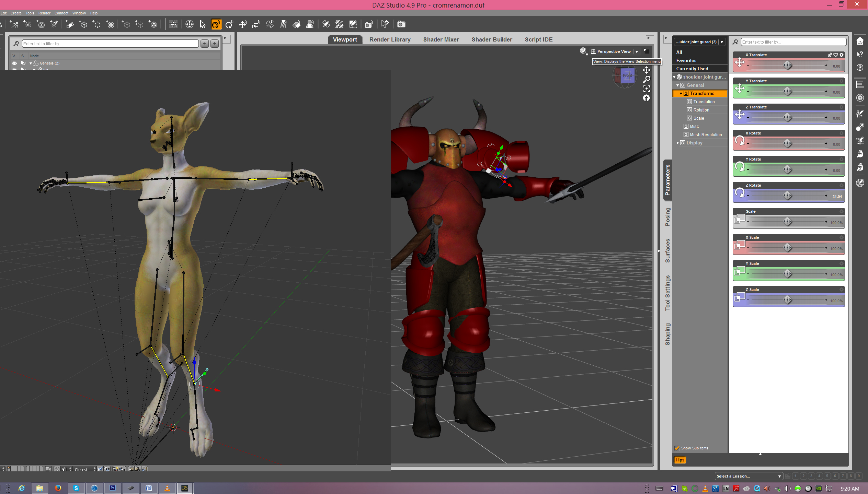Select the Scale tool in toolbar
The height and width of the screenshot is (494, 868).
pyautogui.click(x=256, y=24)
